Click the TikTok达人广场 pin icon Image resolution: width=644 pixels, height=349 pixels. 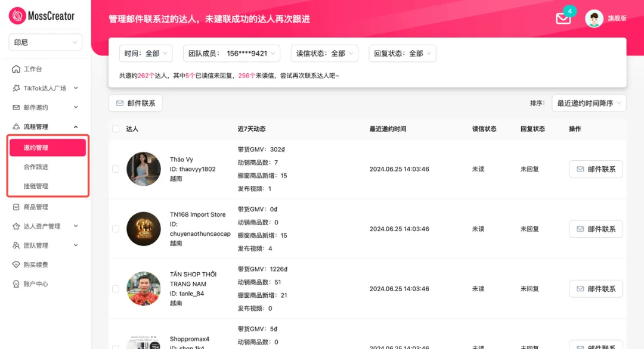point(16,88)
